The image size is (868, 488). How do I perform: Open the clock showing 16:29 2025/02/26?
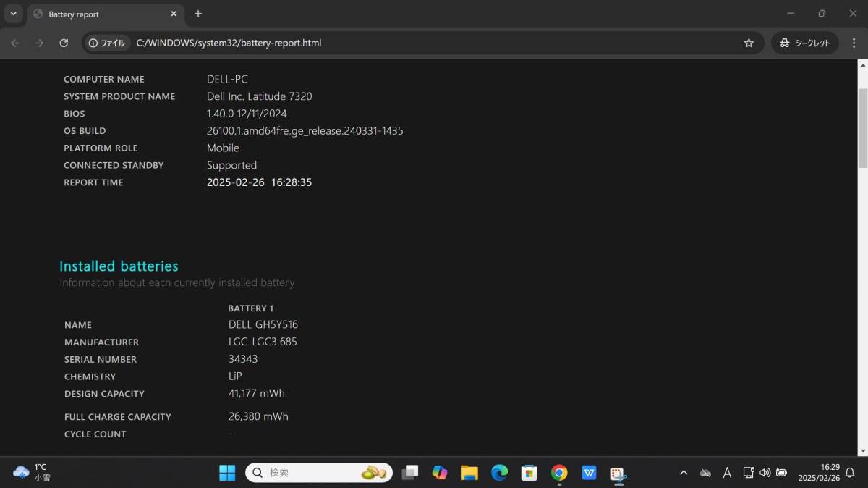tap(819, 473)
